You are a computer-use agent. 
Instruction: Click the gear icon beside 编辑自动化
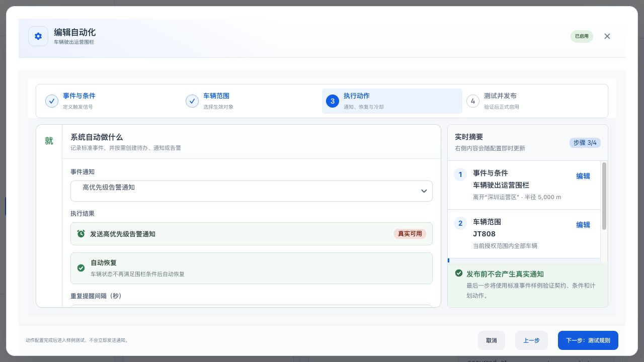(x=38, y=36)
